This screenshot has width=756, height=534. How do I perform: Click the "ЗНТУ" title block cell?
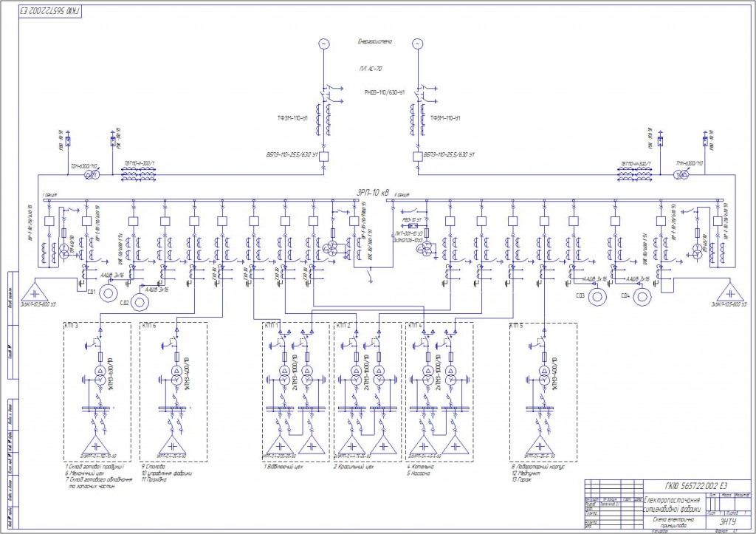pyautogui.click(x=728, y=522)
